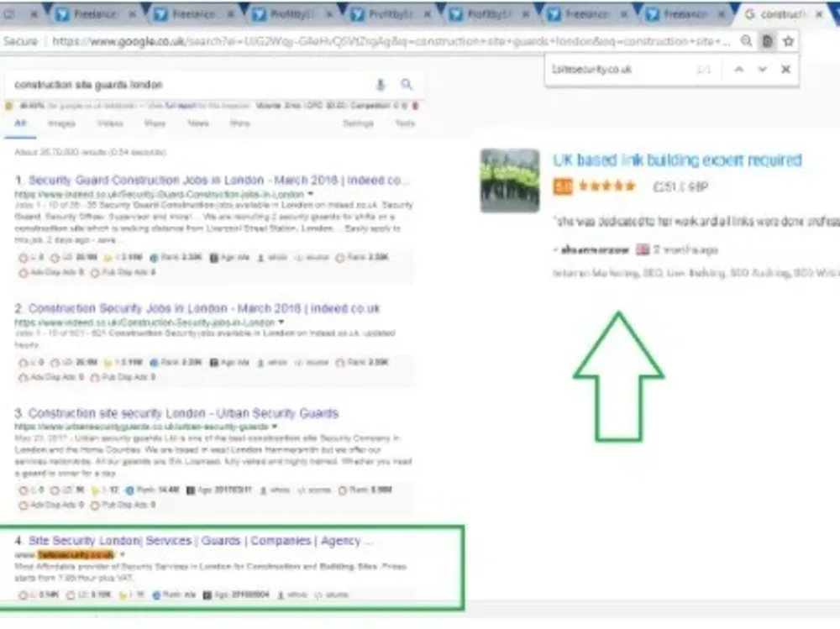
Task: Click the five-star rating in freelancer card
Action: point(607,186)
